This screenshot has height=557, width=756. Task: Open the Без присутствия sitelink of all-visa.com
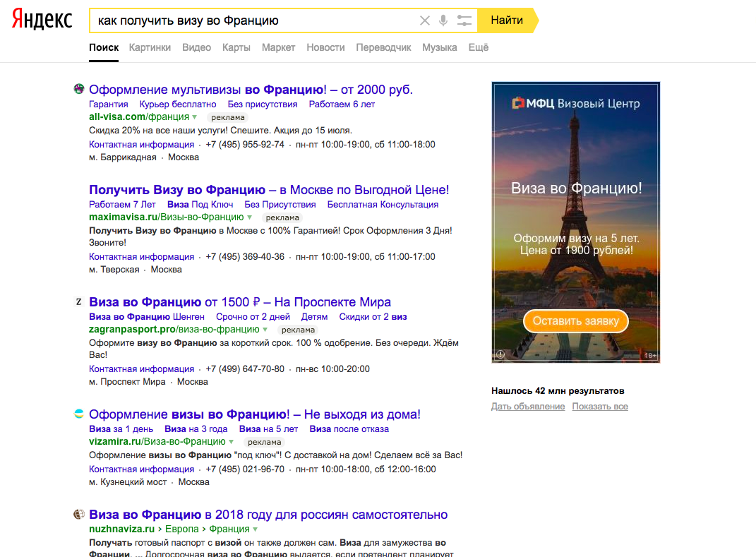[263, 104]
